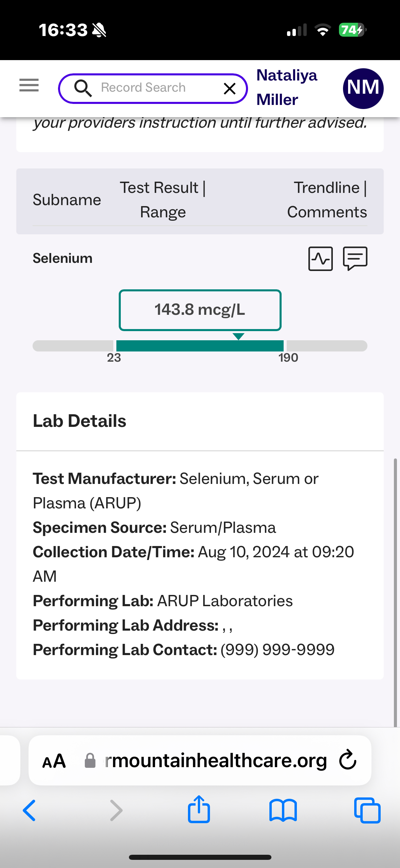Open the Selenium comments icon
Screen dimensions: 400x868
pyautogui.click(x=355, y=259)
